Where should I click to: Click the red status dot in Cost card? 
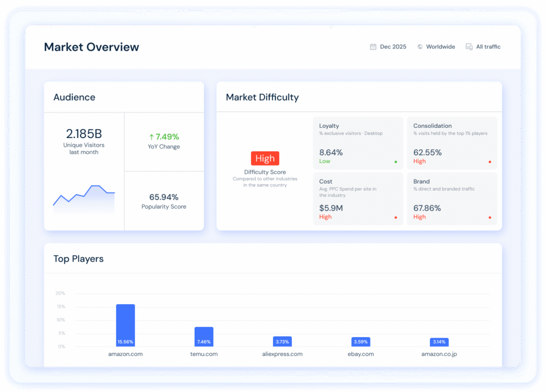[396, 217]
